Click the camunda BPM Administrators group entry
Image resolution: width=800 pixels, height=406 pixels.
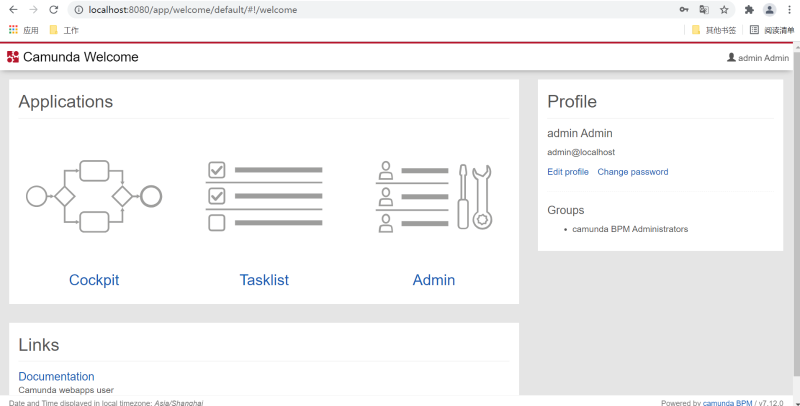click(x=630, y=229)
